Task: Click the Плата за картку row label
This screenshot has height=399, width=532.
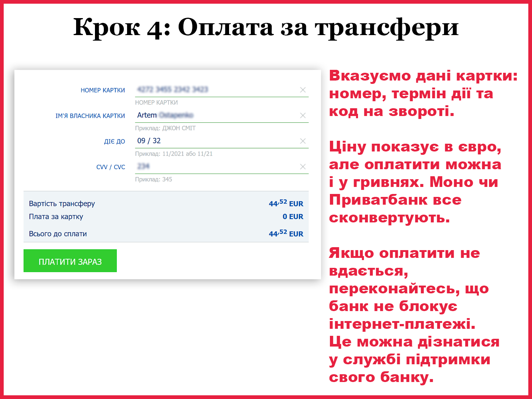Action: [x=56, y=216]
